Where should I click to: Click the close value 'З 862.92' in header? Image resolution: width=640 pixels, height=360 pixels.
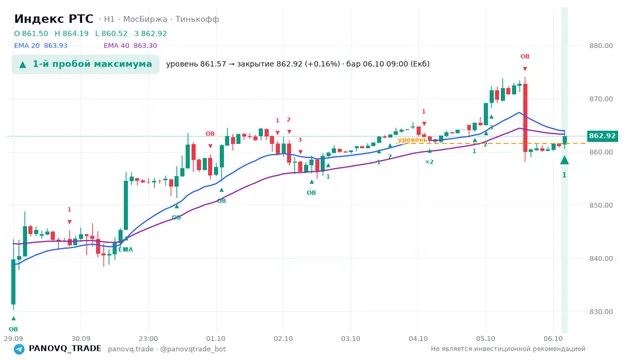click(150, 33)
